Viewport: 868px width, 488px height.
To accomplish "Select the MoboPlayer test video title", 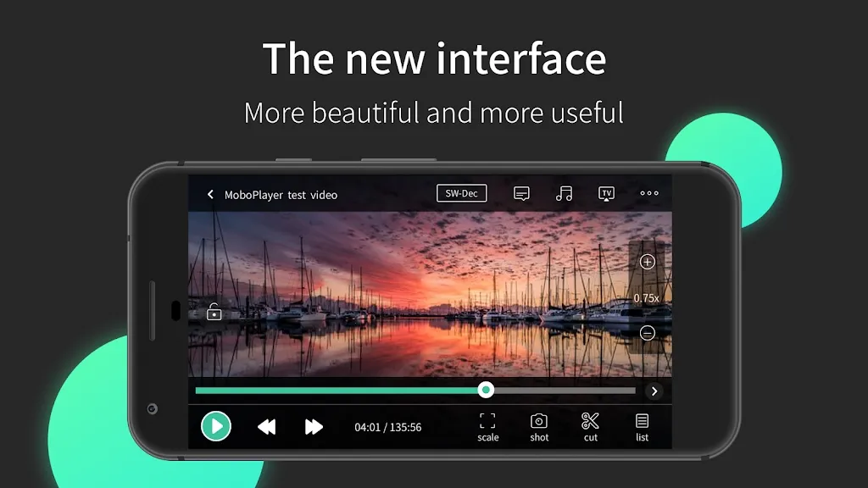I will point(280,195).
